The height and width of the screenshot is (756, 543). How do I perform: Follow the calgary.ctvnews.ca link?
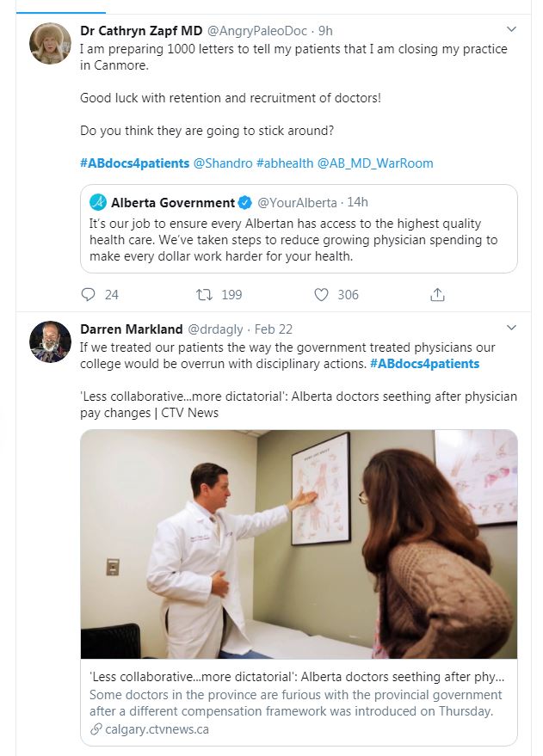click(157, 729)
